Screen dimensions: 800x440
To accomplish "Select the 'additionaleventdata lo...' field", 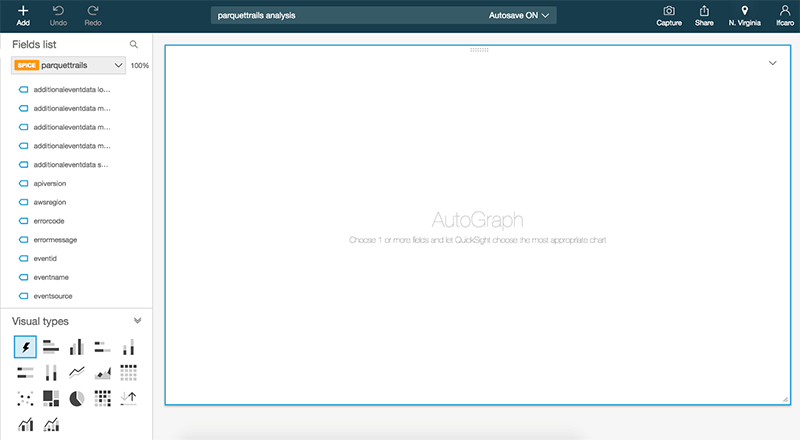I will pyautogui.click(x=72, y=89).
